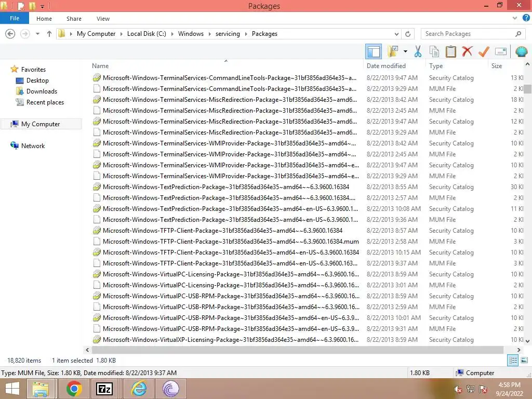Screen dimensions: 532x399
Task: Click My Computer in the address breadcrumb
Action: coord(96,34)
